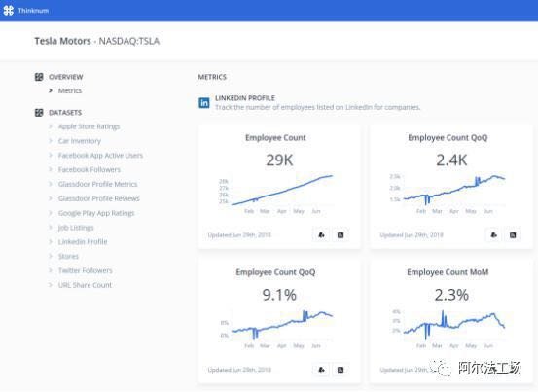Expand chevron beside Car Inventory

(51, 141)
